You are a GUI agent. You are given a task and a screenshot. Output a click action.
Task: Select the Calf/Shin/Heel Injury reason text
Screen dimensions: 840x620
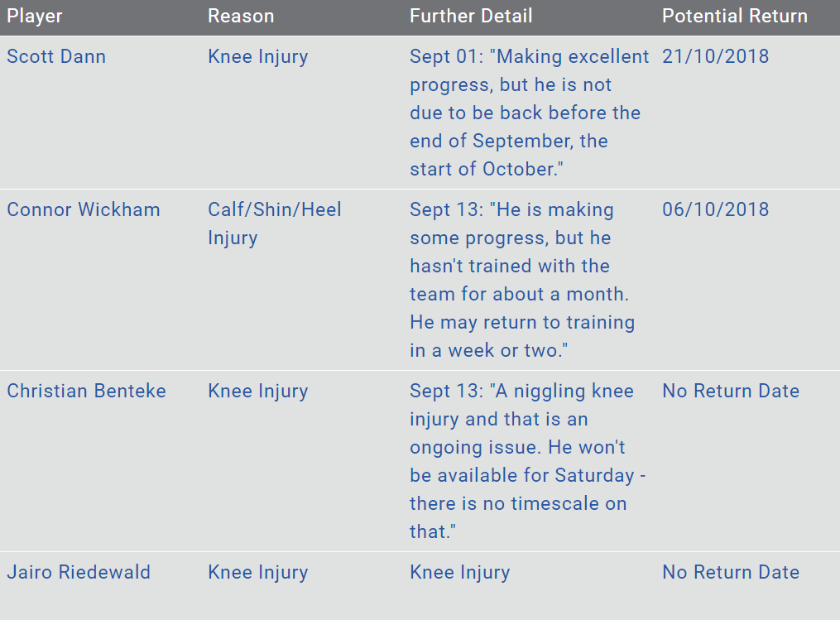[274, 223]
